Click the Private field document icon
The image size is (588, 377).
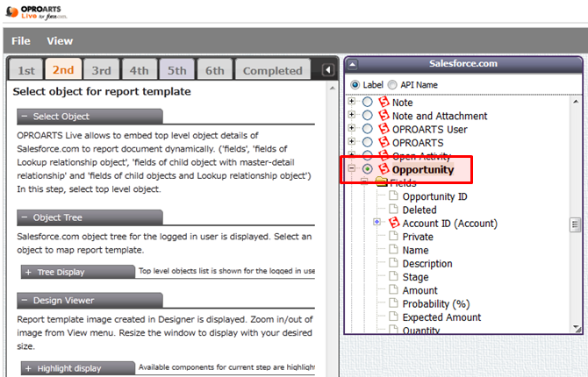click(393, 236)
